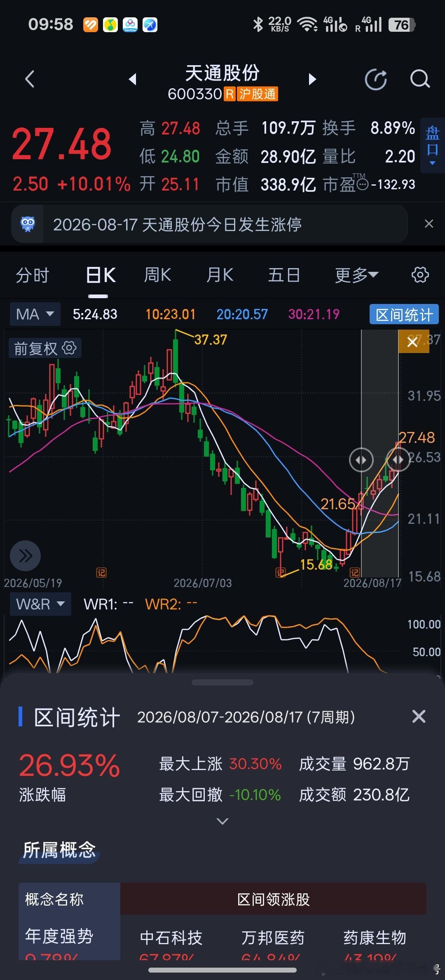This screenshot has width=445, height=980.
Task: Tap the current price 27.48
Action: tap(62, 144)
